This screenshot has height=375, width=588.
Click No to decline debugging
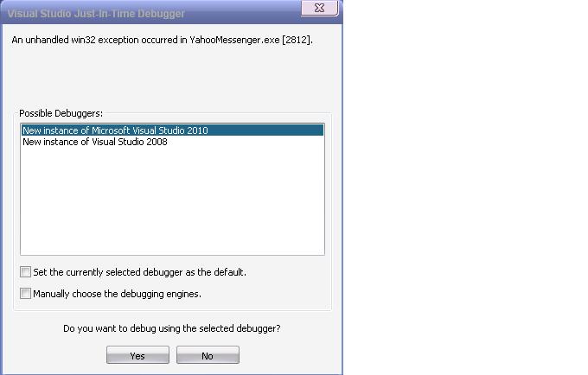[208, 355]
